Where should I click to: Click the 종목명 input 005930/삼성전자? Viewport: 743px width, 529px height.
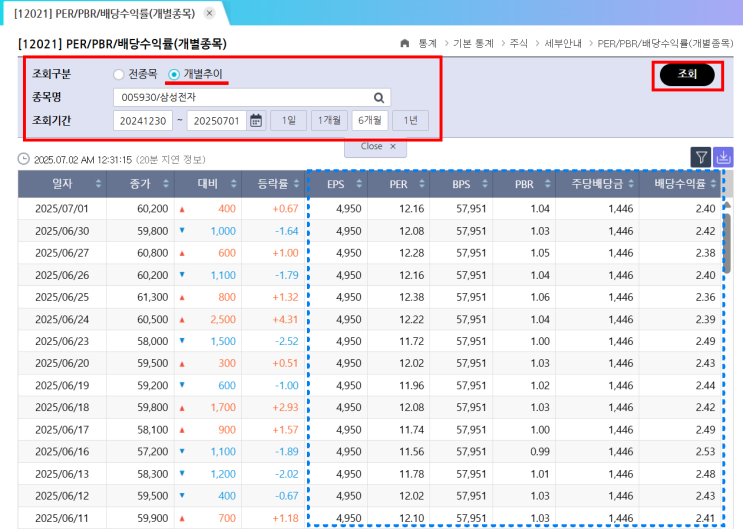point(252,98)
